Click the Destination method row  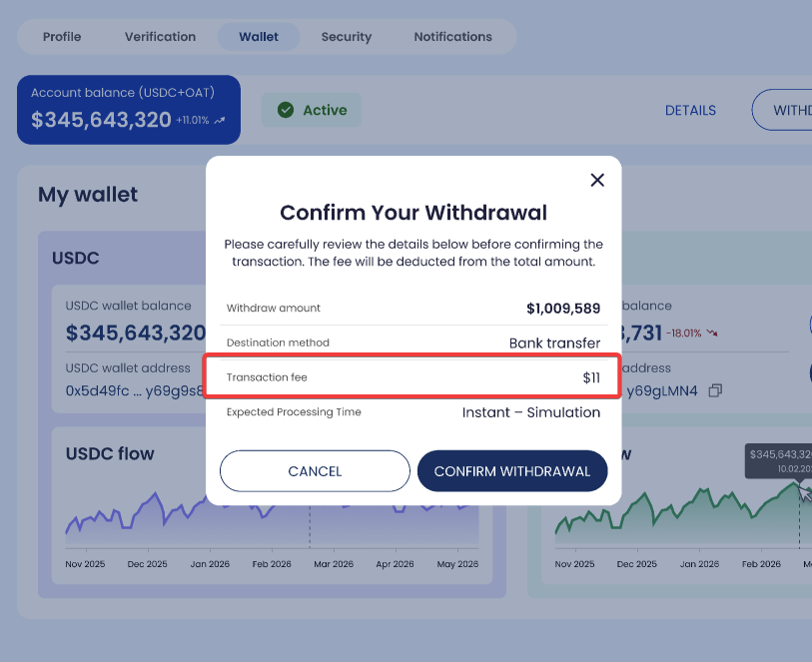coord(412,342)
